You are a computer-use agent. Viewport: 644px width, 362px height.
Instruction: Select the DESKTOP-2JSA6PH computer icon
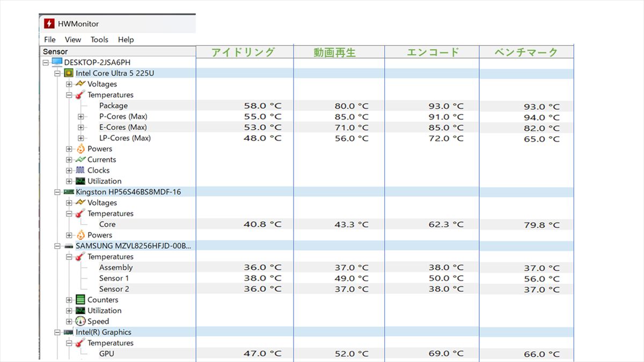tap(57, 62)
